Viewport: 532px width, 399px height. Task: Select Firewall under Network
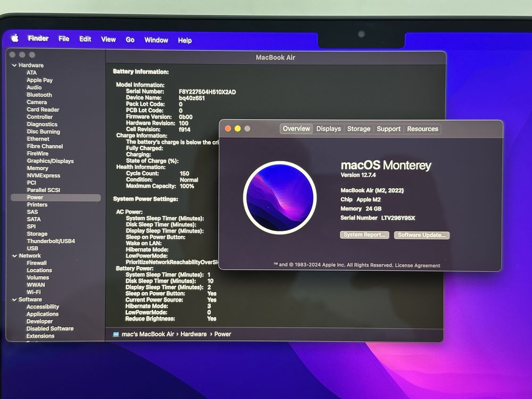[37, 263]
